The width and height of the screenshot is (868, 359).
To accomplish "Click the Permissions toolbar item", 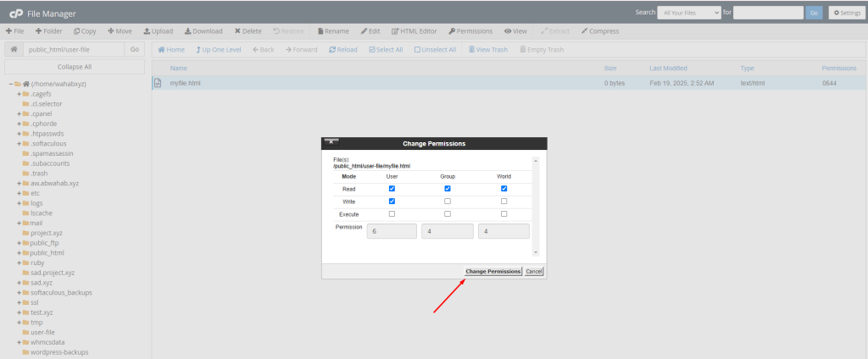I will 470,31.
